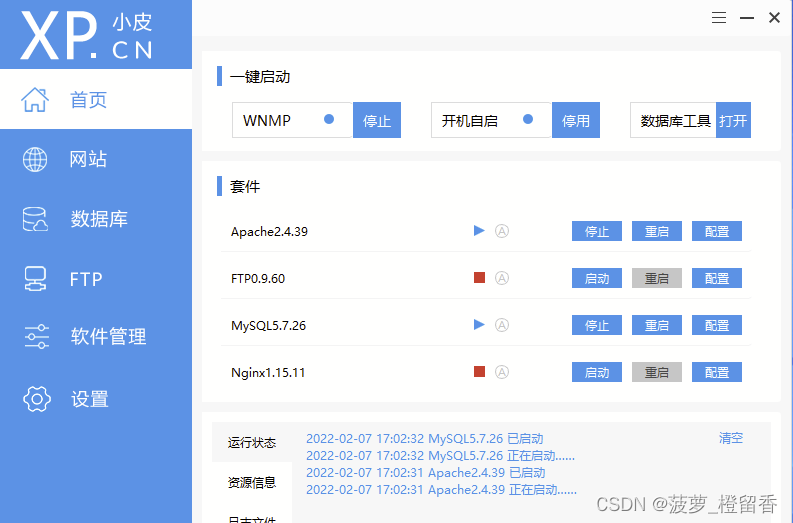Image resolution: width=793 pixels, height=523 pixels.
Task: Select log line MySQL5.7.26 已启动
Action: 425,439
